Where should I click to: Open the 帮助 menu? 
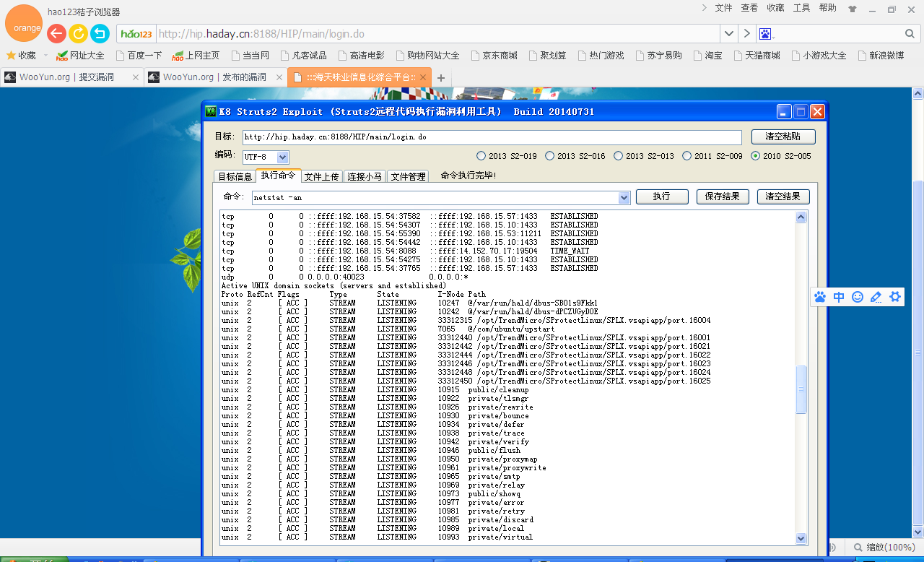[x=828, y=8]
